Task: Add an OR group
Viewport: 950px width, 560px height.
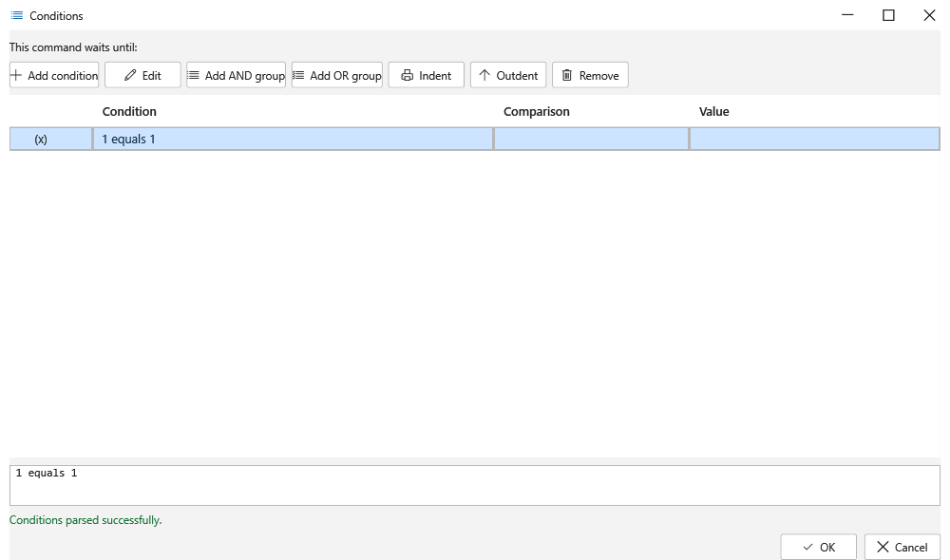Action: [x=337, y=75]
